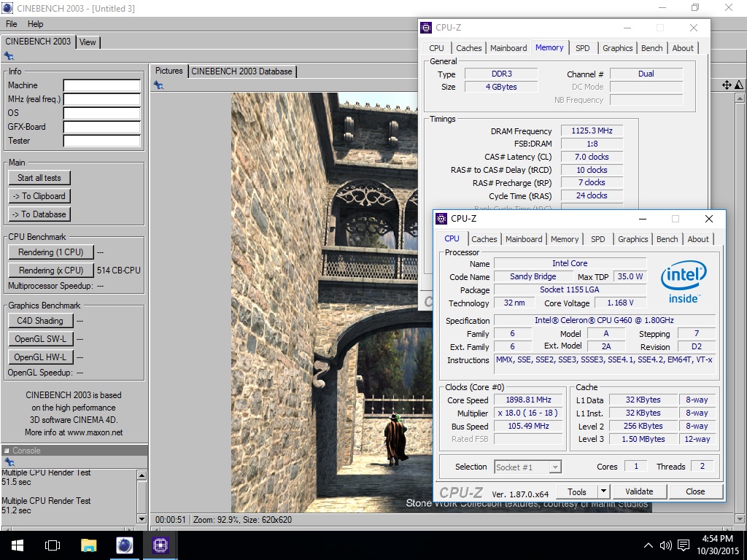
Task: Click the Console panel collapse square icon
Action: point(7,451)
